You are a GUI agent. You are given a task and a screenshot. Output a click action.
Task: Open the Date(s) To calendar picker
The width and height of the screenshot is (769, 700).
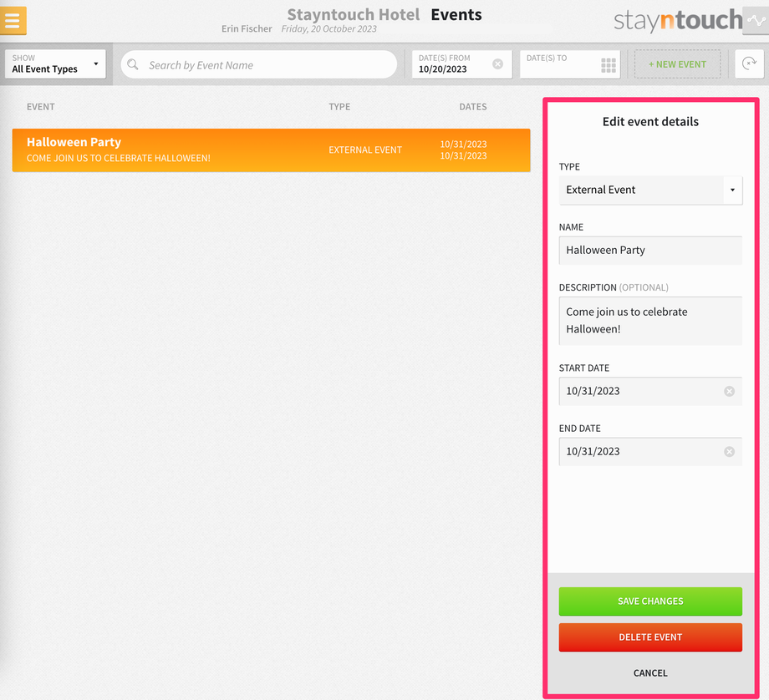pos(609,64)
